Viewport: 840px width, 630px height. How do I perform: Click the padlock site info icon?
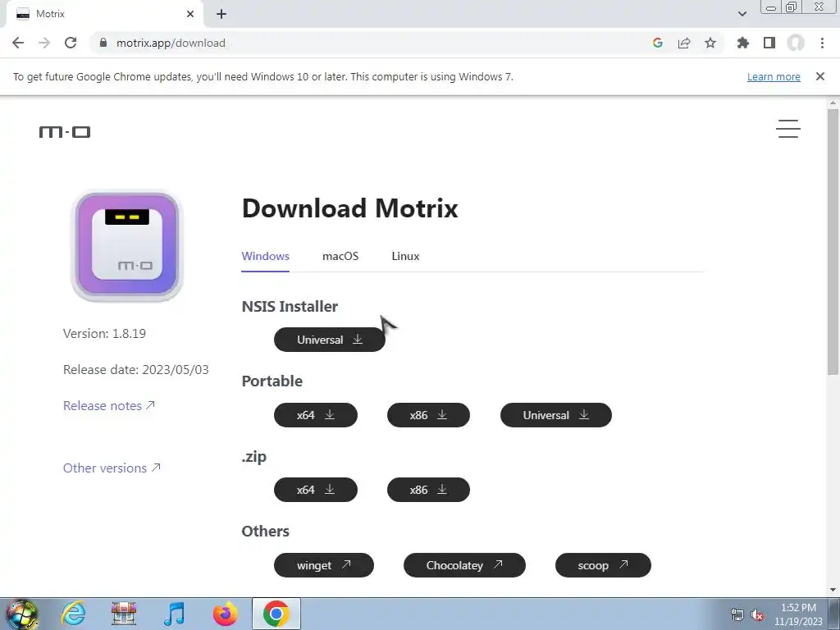[x=103, y=43]
